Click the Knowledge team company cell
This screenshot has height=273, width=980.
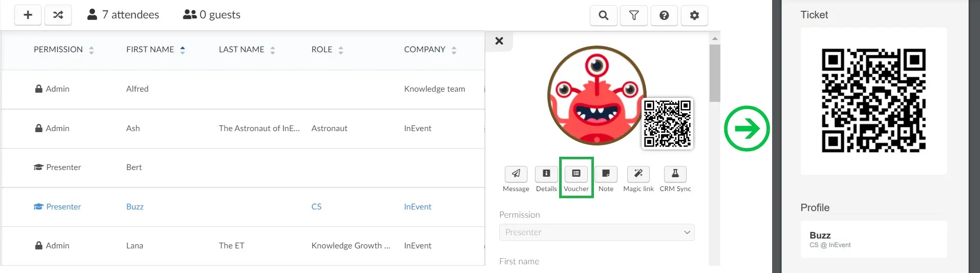click(x=434, y=89)
